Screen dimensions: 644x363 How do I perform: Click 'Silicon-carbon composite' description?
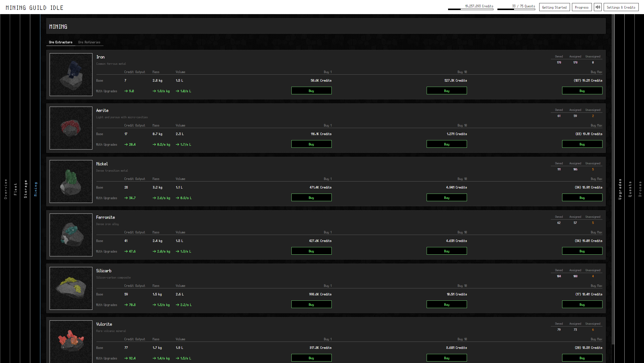[113, 278]
